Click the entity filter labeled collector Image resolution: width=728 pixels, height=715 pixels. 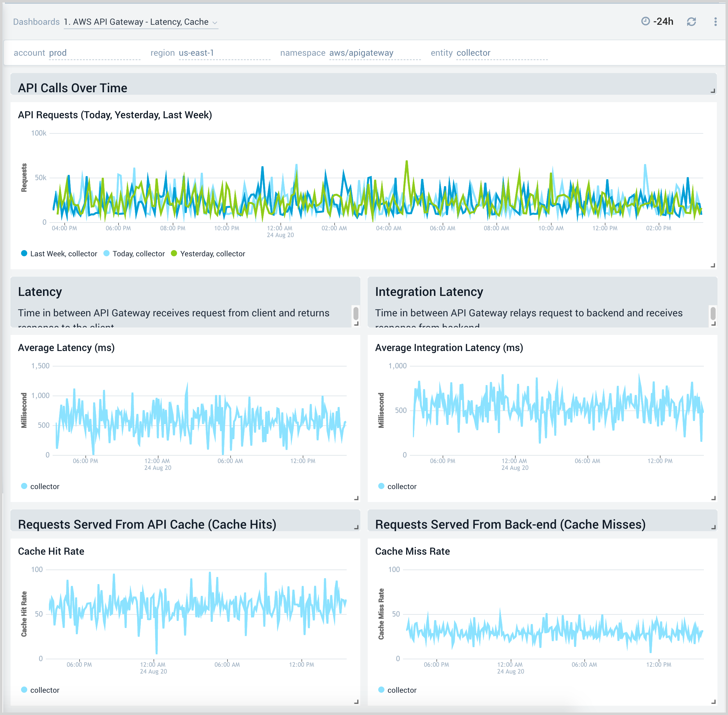pyautogui.click(x=473, y=53)
